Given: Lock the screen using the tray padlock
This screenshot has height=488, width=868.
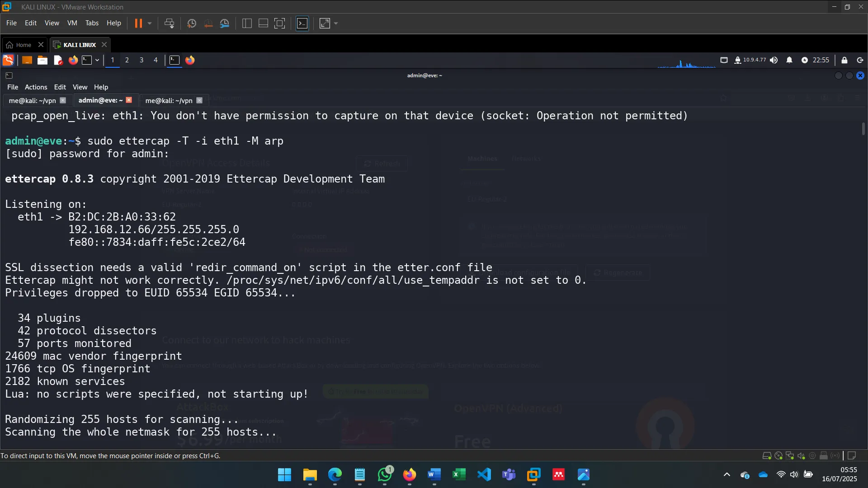Looking at the screenshot, I should click(x=844, y=60).
